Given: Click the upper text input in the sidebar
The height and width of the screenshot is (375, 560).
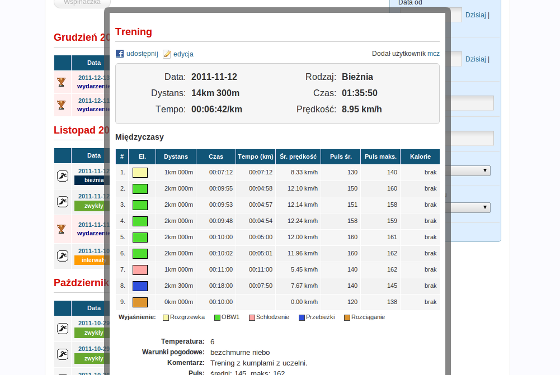Looking at the screenshot, I should (472, 103).
